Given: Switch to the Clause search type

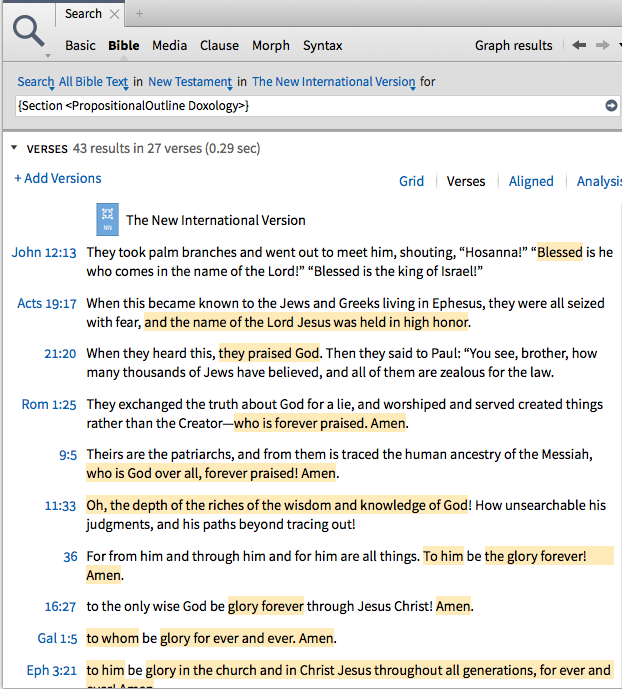Looking at the screenshot, I should click(x=219, y=45).
